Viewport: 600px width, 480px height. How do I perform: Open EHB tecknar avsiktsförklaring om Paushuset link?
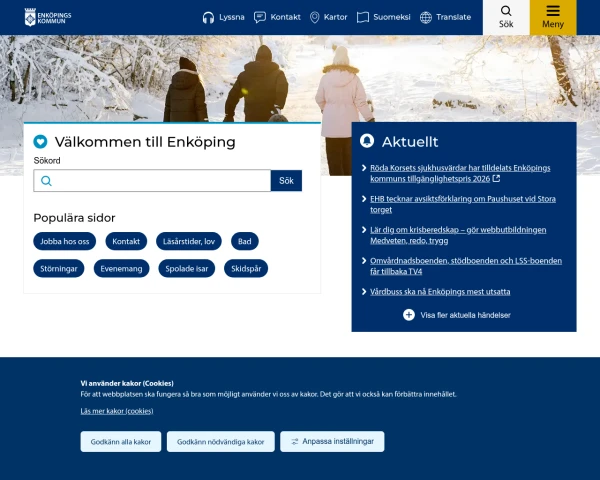(463, 204)
